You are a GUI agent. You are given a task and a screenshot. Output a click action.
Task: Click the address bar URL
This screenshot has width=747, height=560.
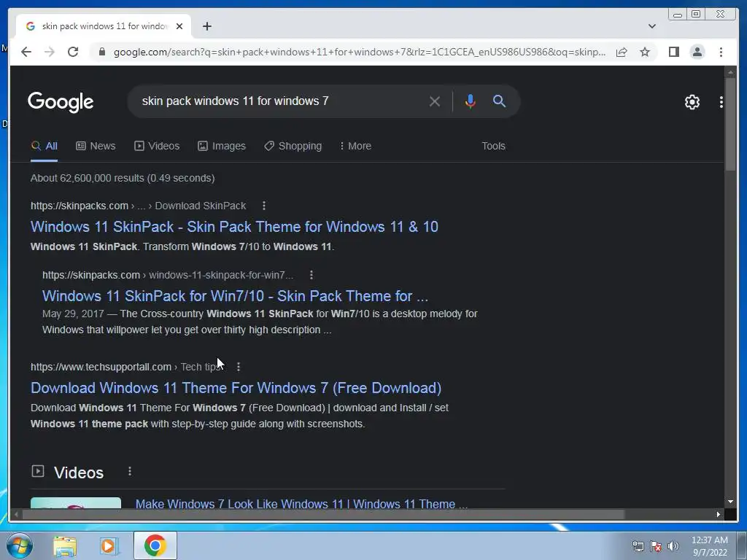click(359, 52)
